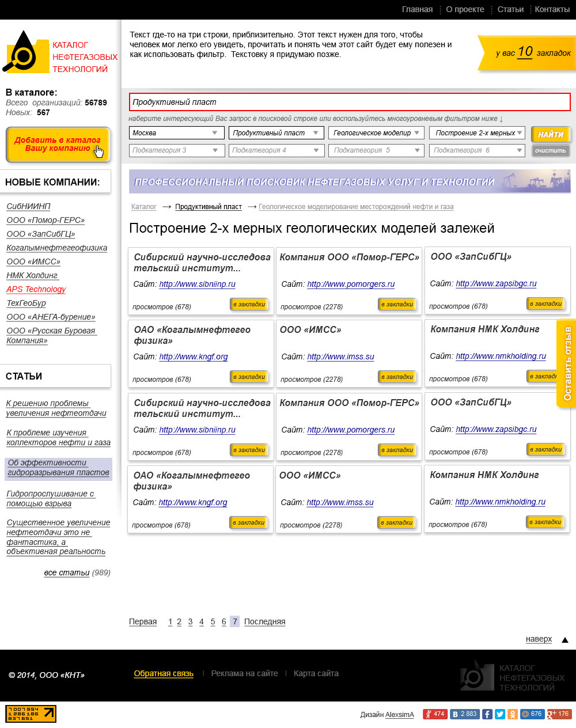Open СибНИИНП in the new companies list

tap(28, 206)
